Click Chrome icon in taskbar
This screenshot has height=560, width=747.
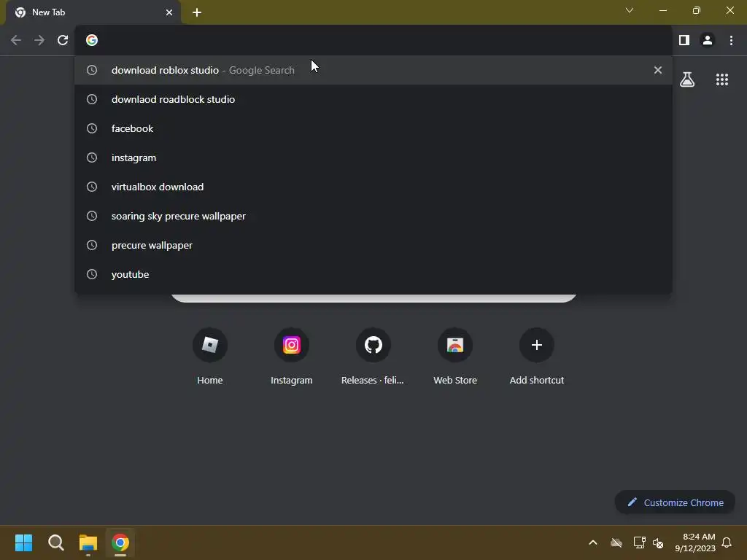(120, 542)
